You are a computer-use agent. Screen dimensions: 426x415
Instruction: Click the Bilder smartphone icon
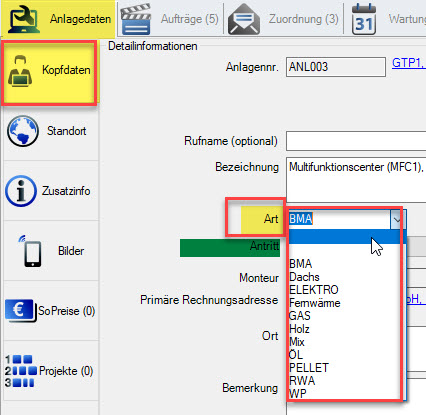(x=31, y=251)
